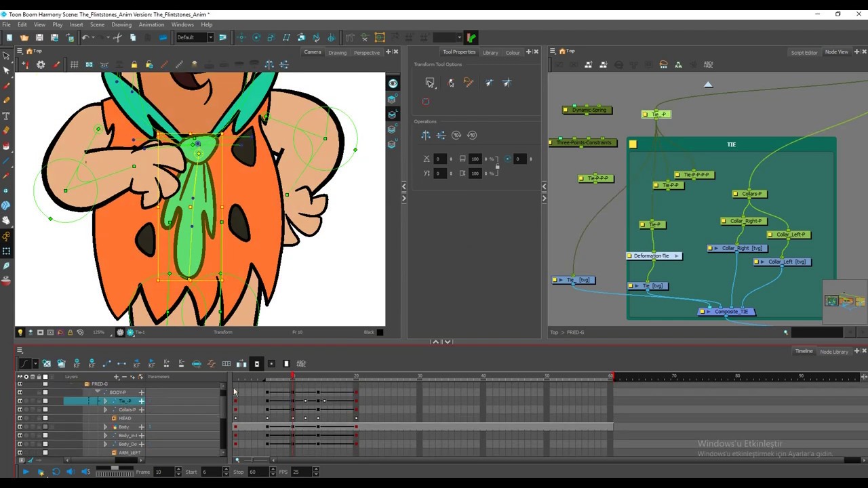The image size is (868, 488).
Task: Click the Set Motion Keyframe icon
Action: 106,364
